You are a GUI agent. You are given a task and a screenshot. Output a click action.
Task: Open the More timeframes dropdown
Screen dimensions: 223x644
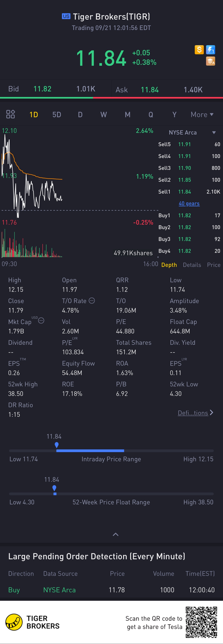(x=202, y=115)
